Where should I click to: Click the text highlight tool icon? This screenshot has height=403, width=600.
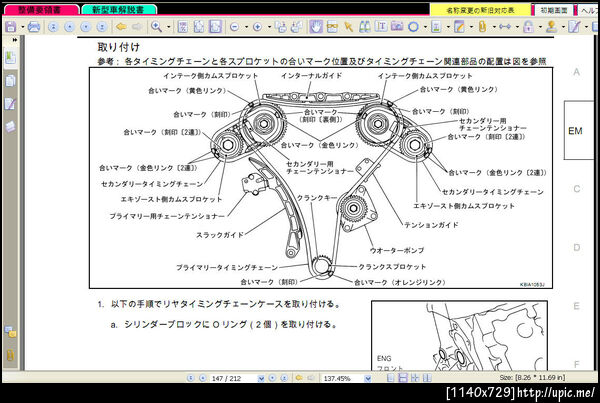[x=436, y=27]
